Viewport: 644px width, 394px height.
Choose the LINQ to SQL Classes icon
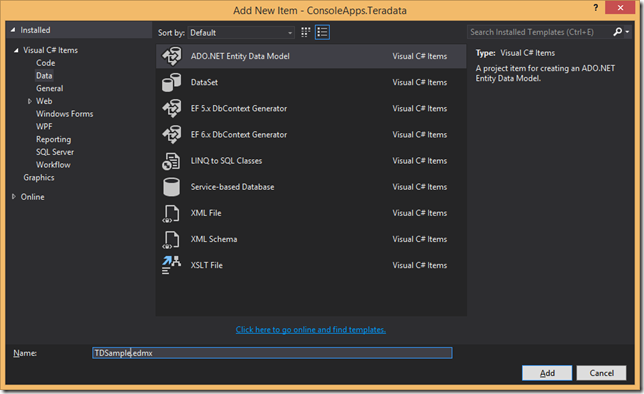(171, 161)
